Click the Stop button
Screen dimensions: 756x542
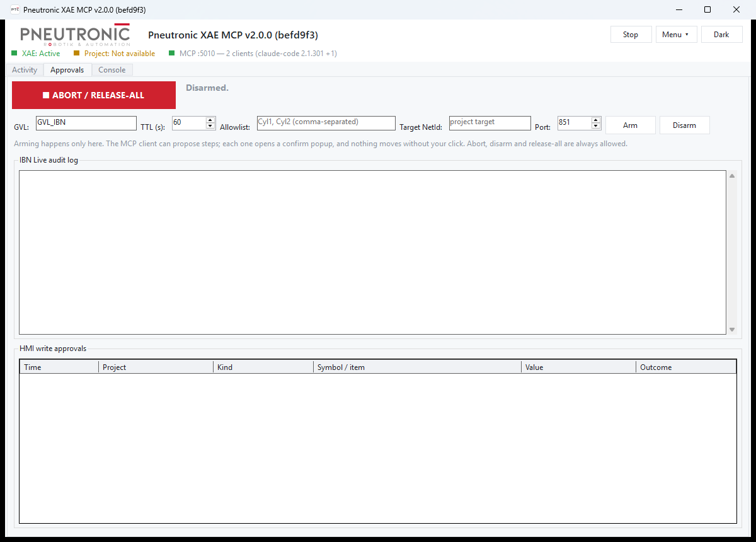click(x=631, y=35)
